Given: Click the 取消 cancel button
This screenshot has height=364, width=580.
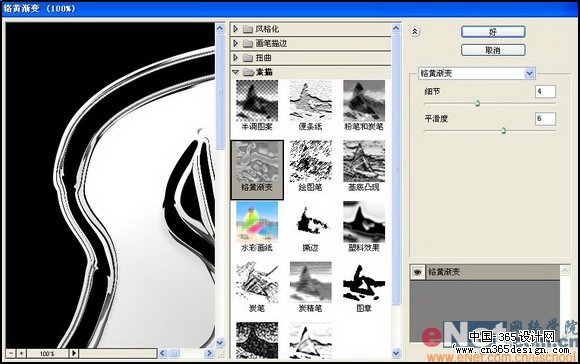Looking at the screenshot, I should point(493,50).
